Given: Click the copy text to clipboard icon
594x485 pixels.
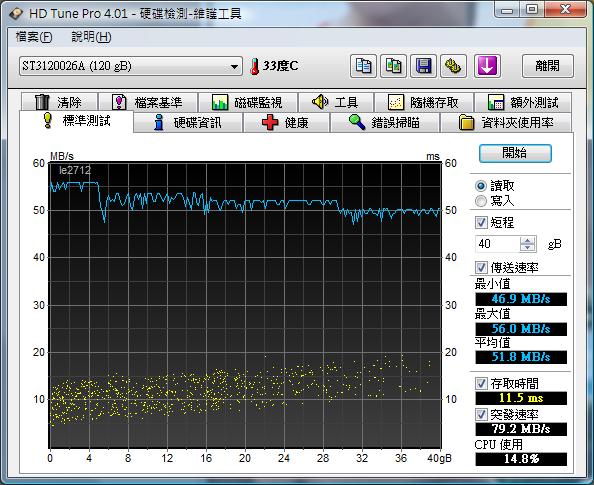Looking at the screenshot, I should pos(363,66).
